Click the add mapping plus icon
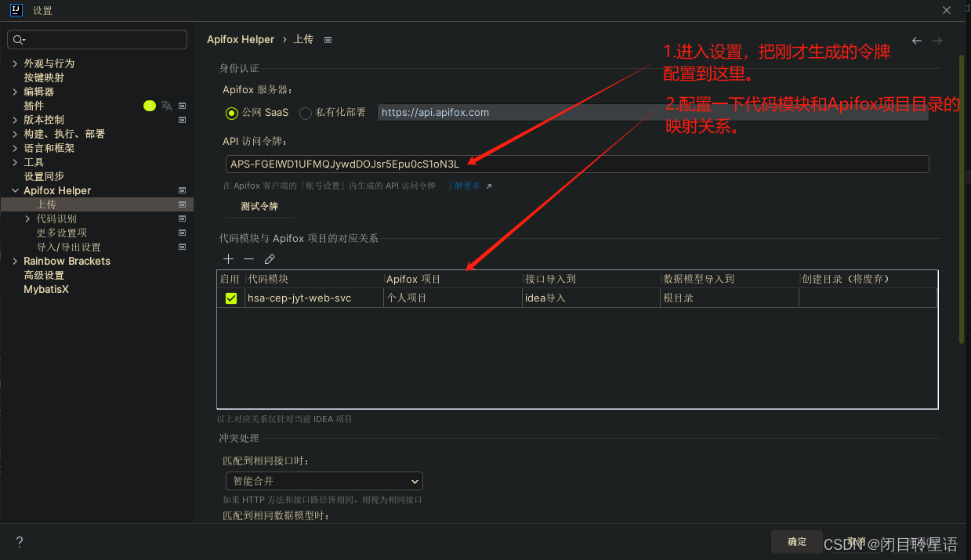Screen dimensions: 971x560 pos(228,259)
